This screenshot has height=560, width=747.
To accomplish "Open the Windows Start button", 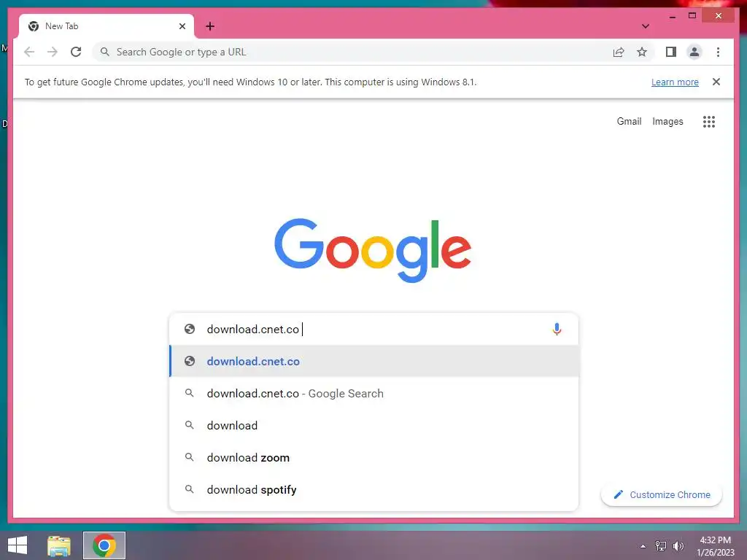I will (x=18, y=545).
